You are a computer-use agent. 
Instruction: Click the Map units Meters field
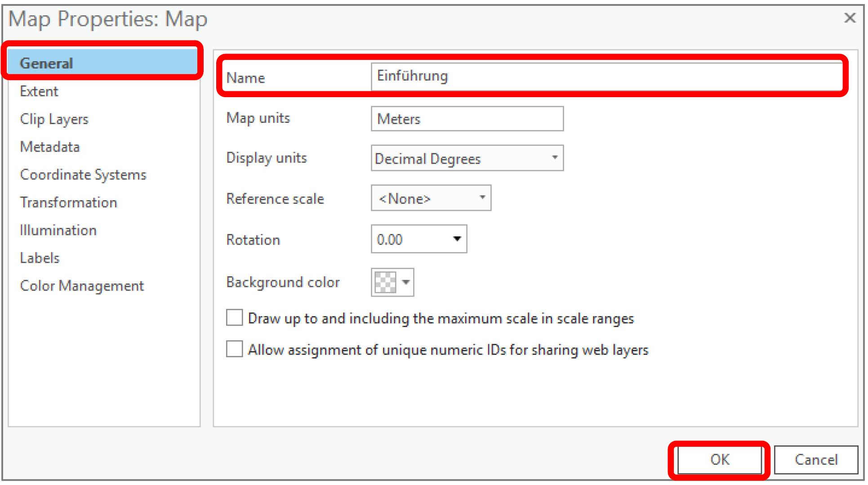(467, 119)
